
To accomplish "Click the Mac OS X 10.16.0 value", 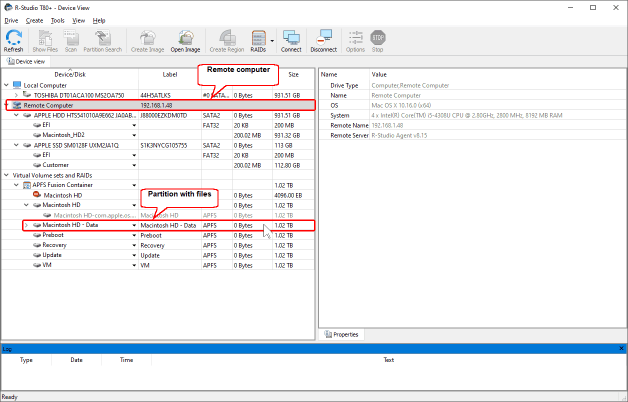I will [401, 105].
